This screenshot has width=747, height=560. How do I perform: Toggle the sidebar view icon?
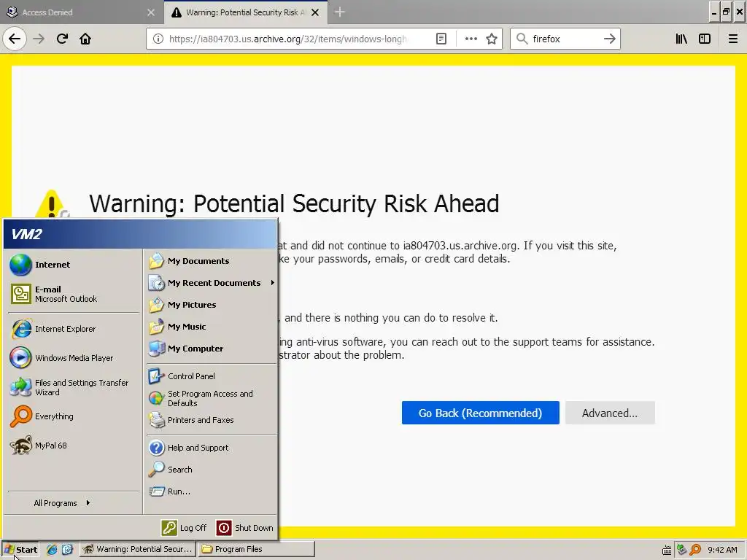[705, 39]
